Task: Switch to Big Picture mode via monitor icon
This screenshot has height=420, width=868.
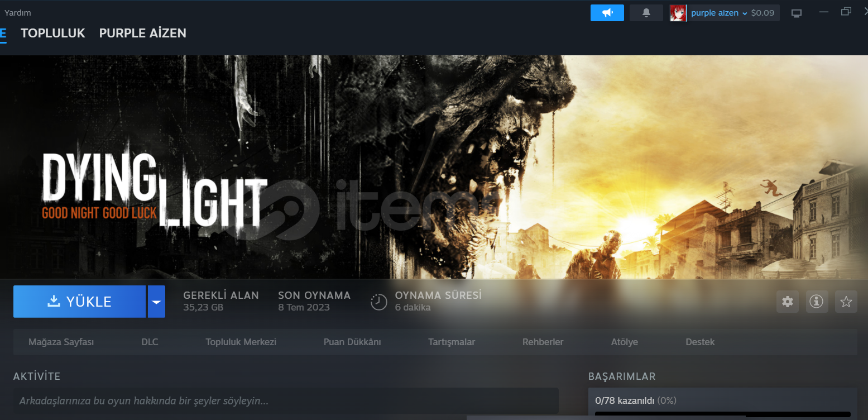Action: (797, 13)
